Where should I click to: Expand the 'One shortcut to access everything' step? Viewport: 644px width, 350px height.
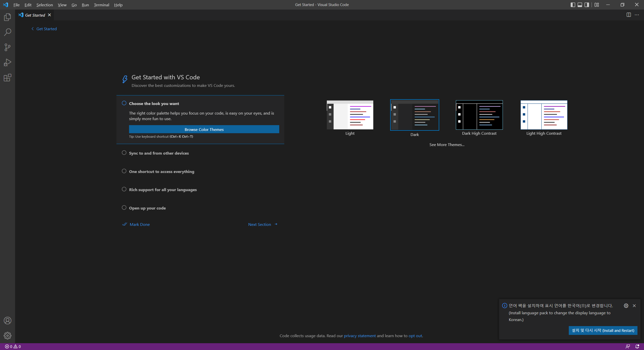pyautogui.click(x=162, y=171)
